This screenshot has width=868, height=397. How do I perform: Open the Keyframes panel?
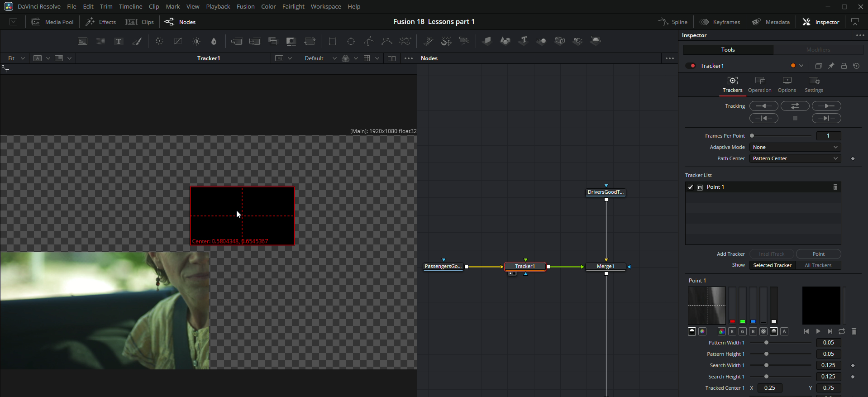pyautogui.click(x=720, y=22)
